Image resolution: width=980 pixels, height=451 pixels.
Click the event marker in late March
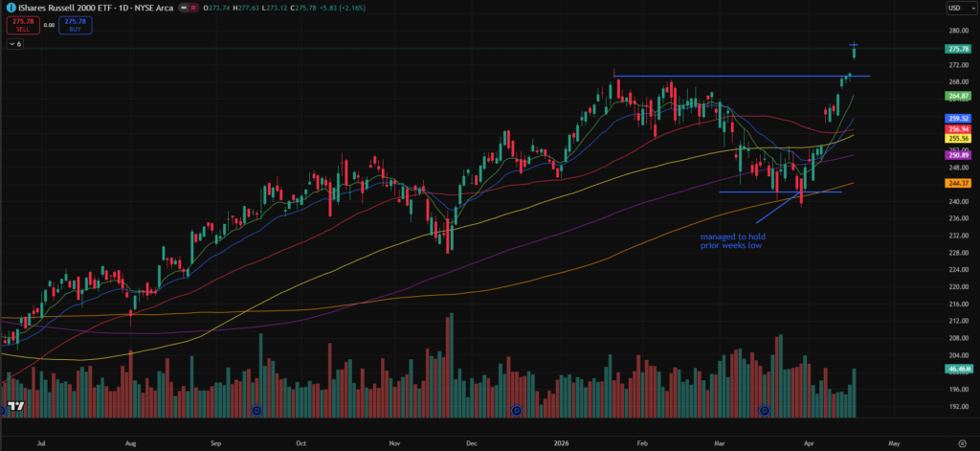point(764,410)
